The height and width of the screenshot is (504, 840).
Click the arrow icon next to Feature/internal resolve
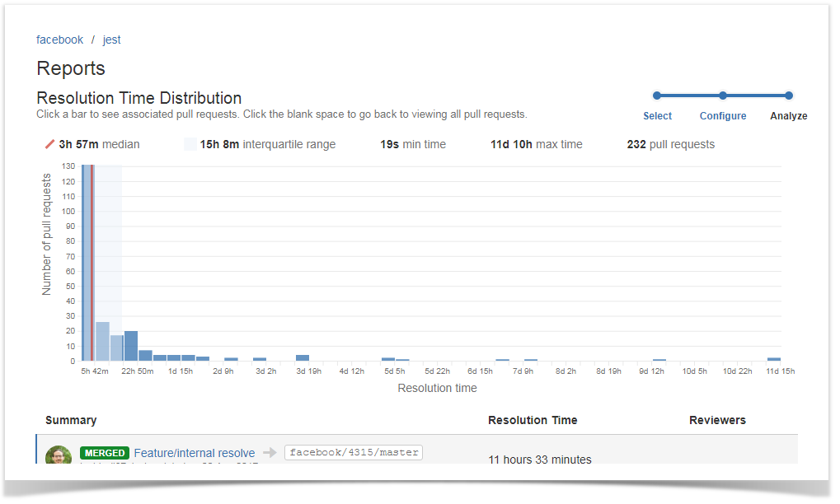click(x=270, y=452)
